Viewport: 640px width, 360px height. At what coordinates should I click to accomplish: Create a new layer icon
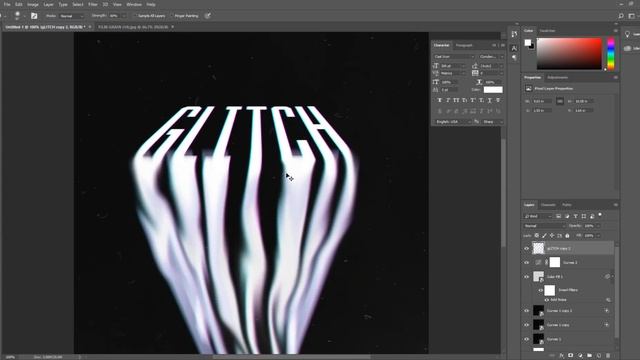click(599, 356)
